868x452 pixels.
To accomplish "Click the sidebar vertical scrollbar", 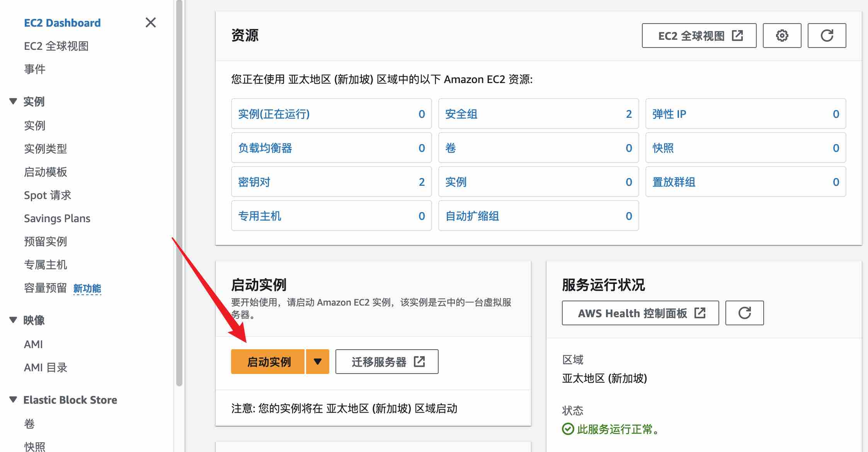I will click(179, 193).
